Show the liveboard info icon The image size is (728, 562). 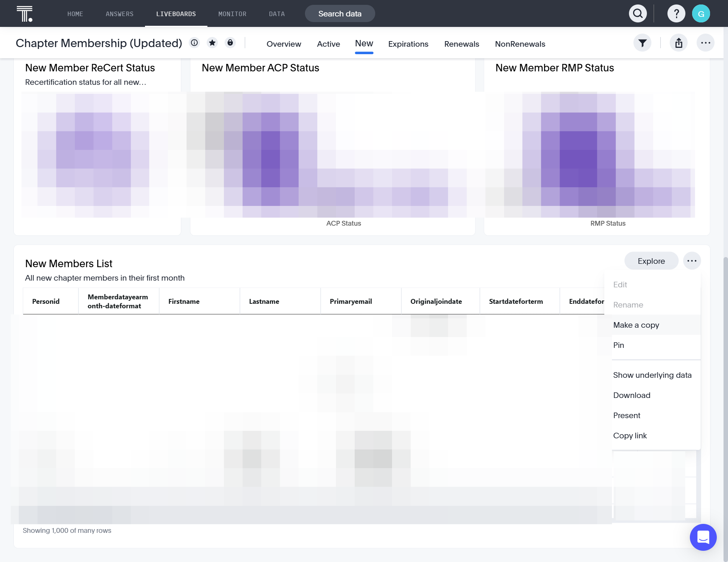(194, 43)
